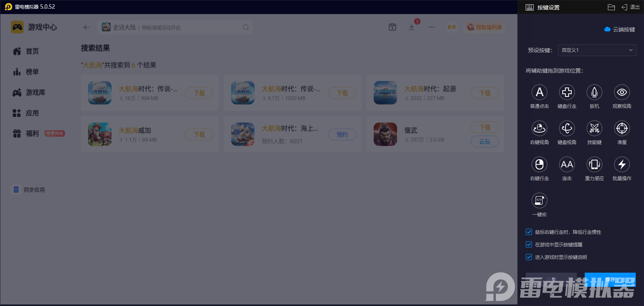Image resolution: width=644 pixels, height=306 pixels.
Task: Open 游戏库 in the sidebar
Action: [x=29, y=93]
